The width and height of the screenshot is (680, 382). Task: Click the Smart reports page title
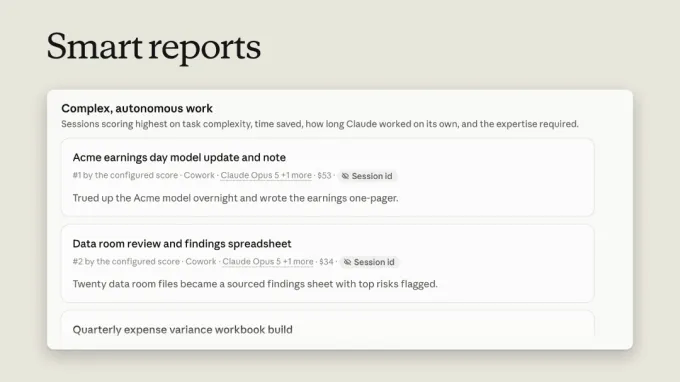pyautogui.click(x=154, y=47)
